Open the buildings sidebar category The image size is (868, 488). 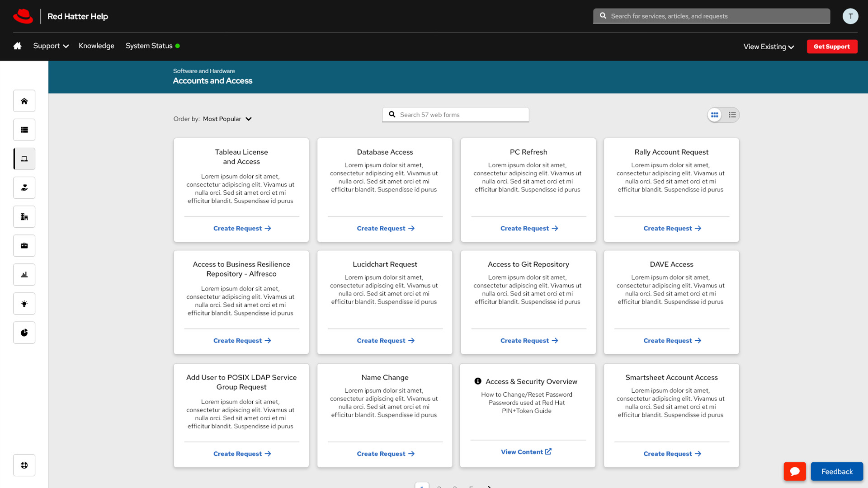(24, 217)
